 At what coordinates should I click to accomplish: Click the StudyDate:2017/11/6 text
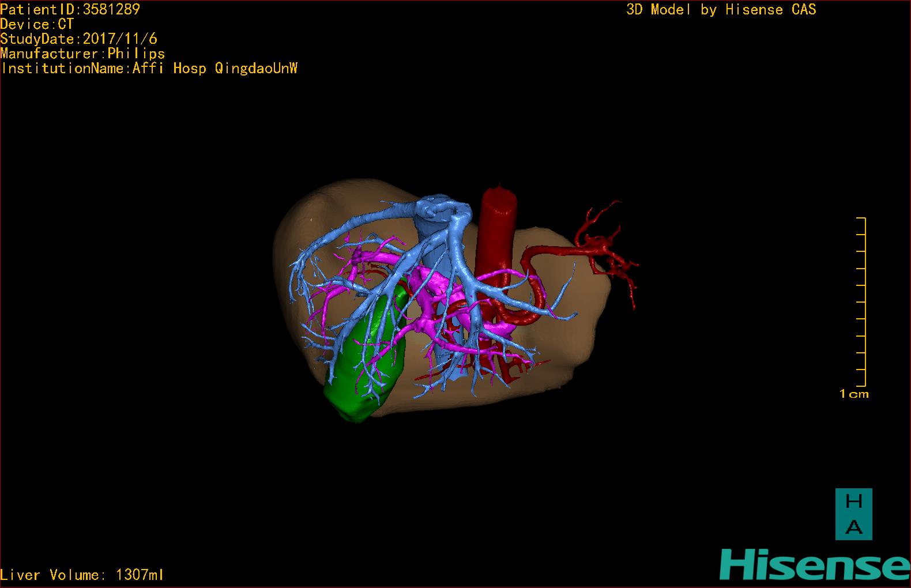78,39
